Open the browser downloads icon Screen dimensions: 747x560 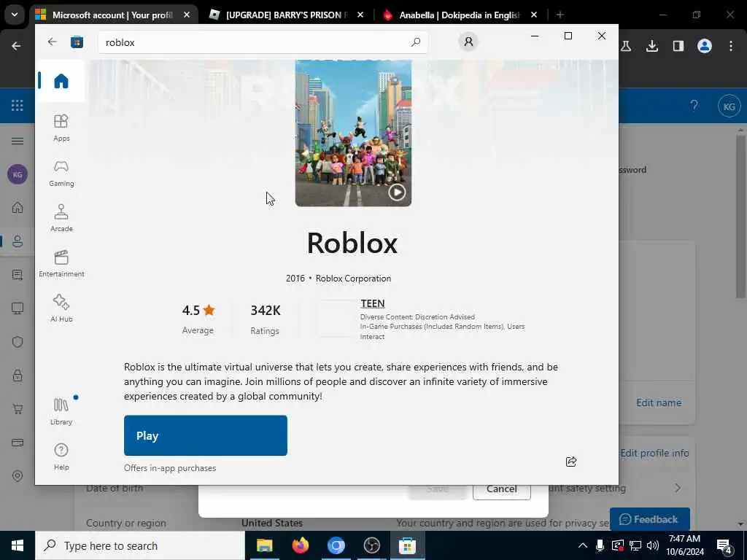[651, 46]
